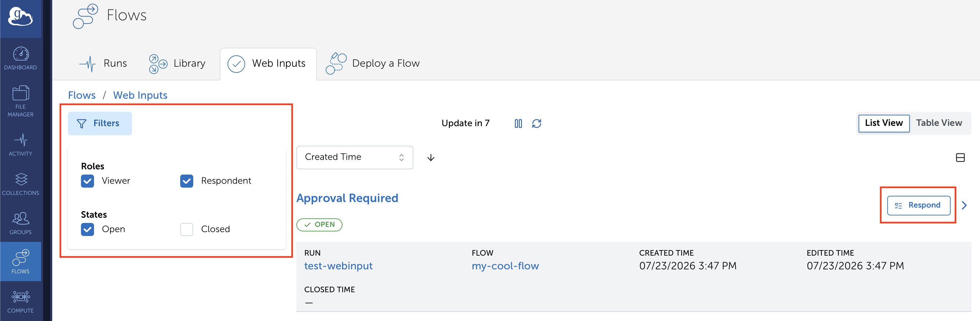
Task: Reverse sort direction with the down arrow
Action: tap(431, 158)
